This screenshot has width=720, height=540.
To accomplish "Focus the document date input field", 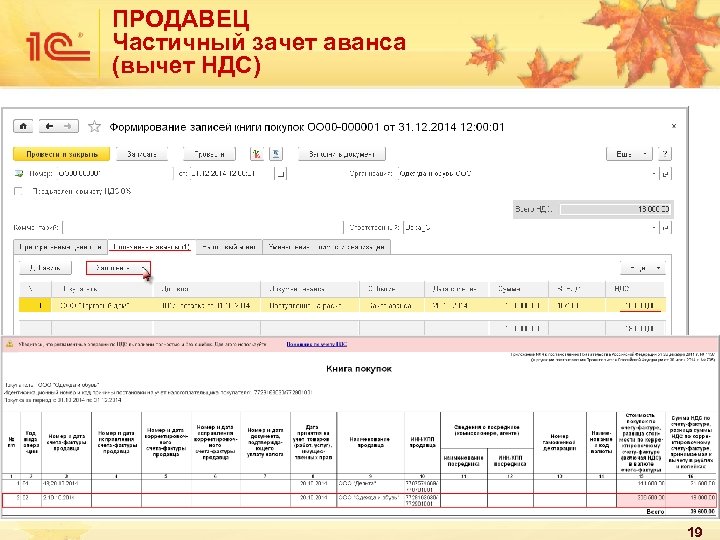I will [231, 174].
